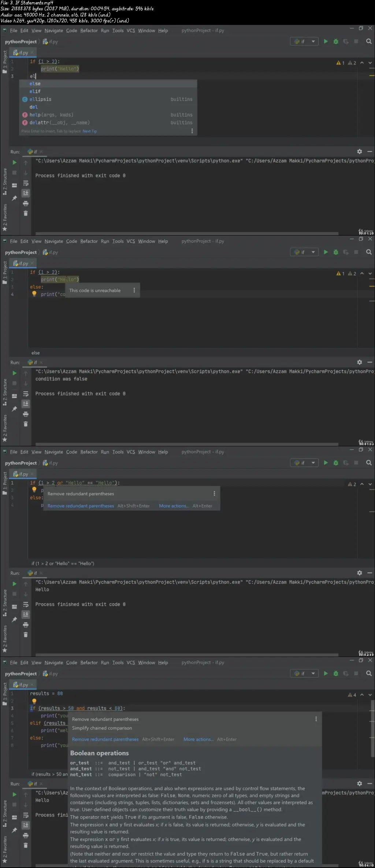Open 1: Project tool window tab in autocomplete frame
The image size is (375, 868).
5,62
